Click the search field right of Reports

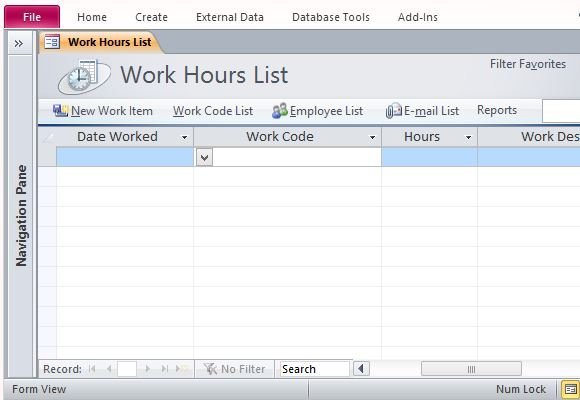coord(561,111)
